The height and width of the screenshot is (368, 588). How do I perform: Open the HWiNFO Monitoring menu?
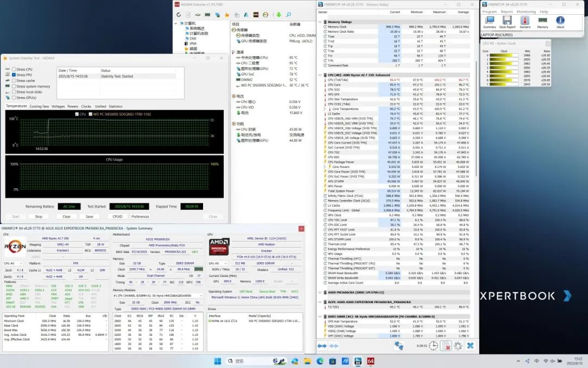(x=526, y=11)
